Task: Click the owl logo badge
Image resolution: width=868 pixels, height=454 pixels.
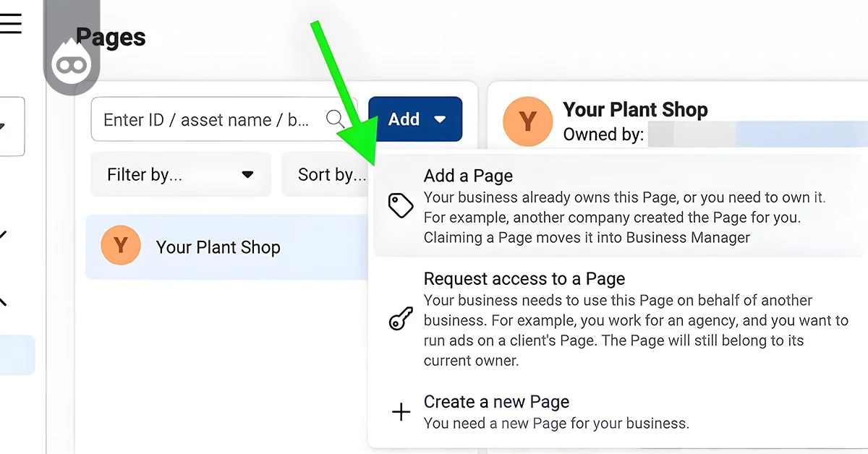Action: [71, 64]
